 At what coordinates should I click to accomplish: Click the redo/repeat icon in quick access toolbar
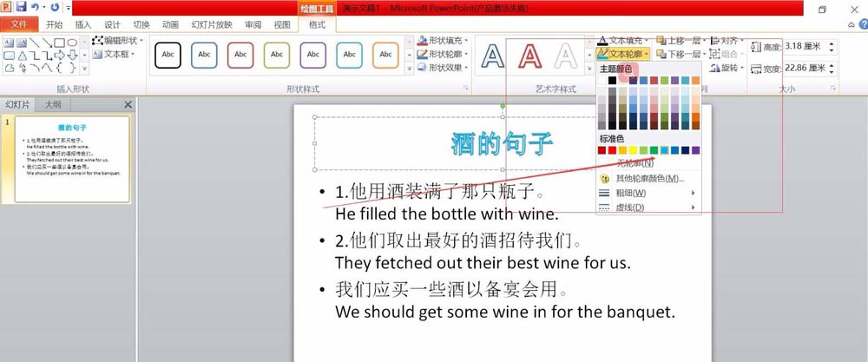[x=54, y=7]
